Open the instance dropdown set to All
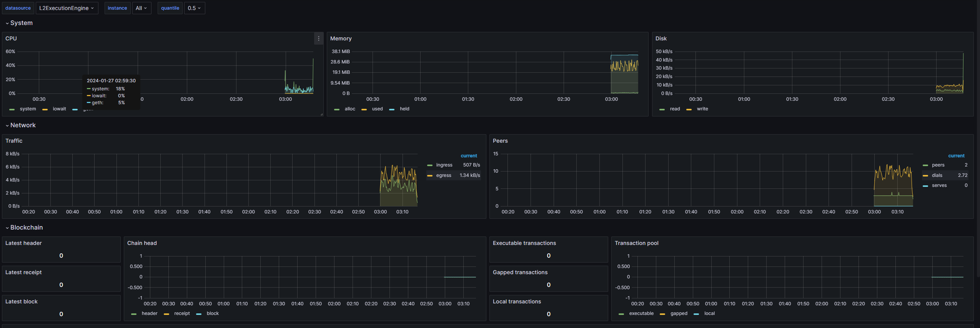The width and height of the screenshot is (980, 328). tap(141, 8)
